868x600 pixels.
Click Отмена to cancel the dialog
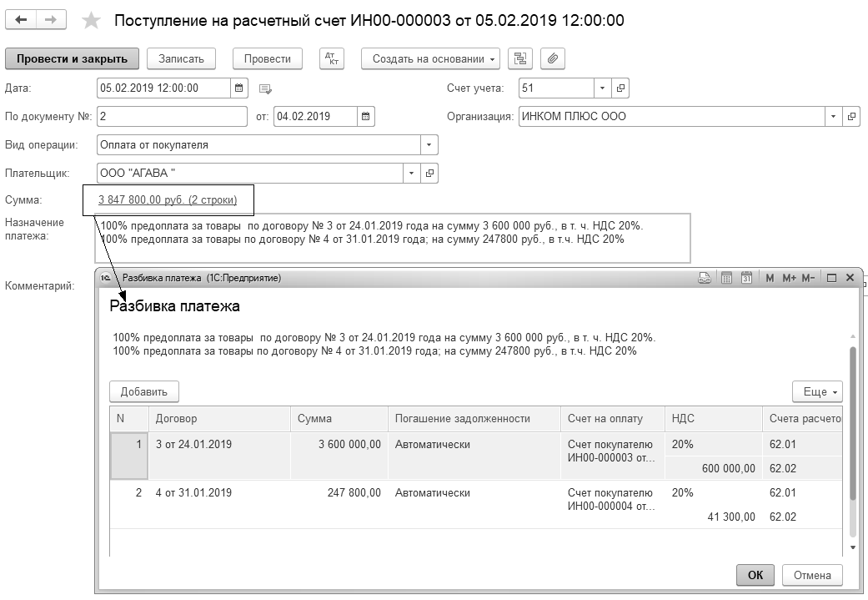(x=812, y=575)
